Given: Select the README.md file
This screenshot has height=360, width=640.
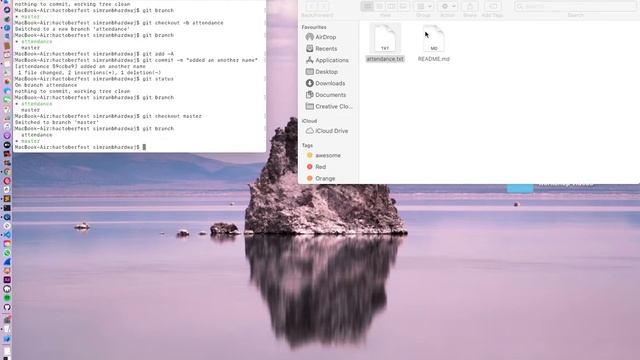Looking at the screenshot, I should pos(433,43).
